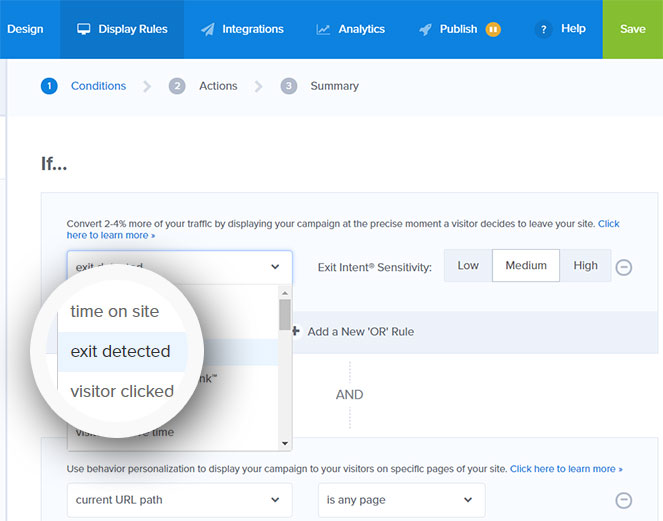Viewport: 663px width, 521px height.
Task: Open the Integrations tab
Action: coord(242,29)
